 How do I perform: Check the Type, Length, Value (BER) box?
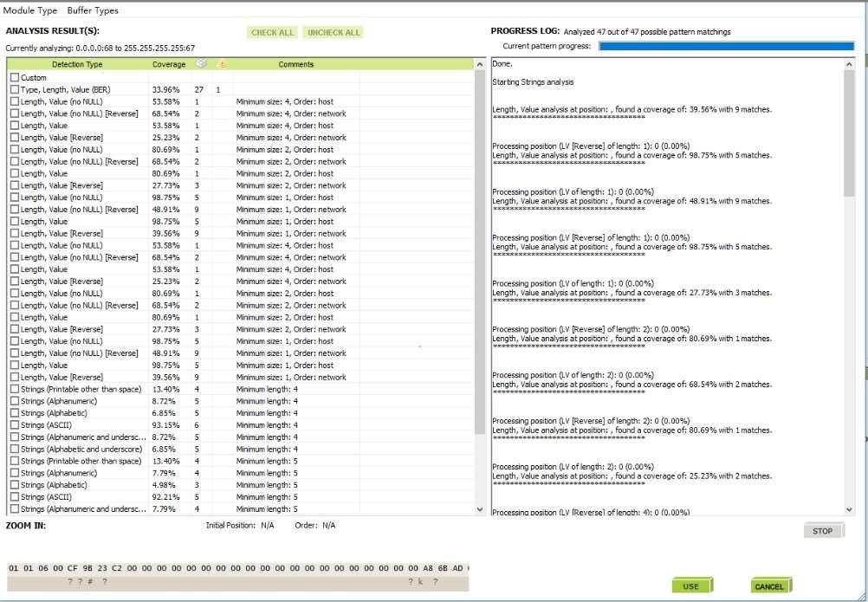tap(14, 89)
